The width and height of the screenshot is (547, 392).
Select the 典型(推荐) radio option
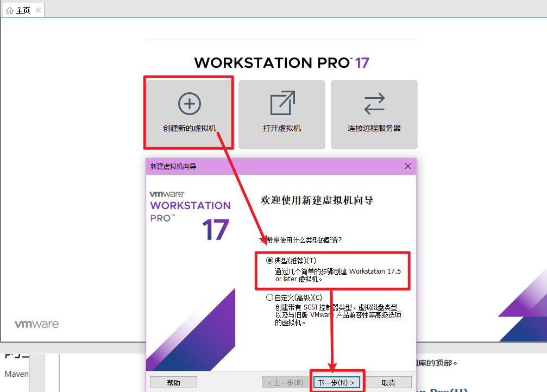click(x=269, y=261)
